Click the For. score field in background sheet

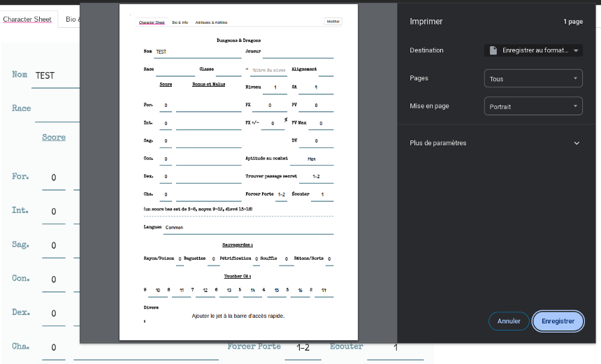pos(54,177)
